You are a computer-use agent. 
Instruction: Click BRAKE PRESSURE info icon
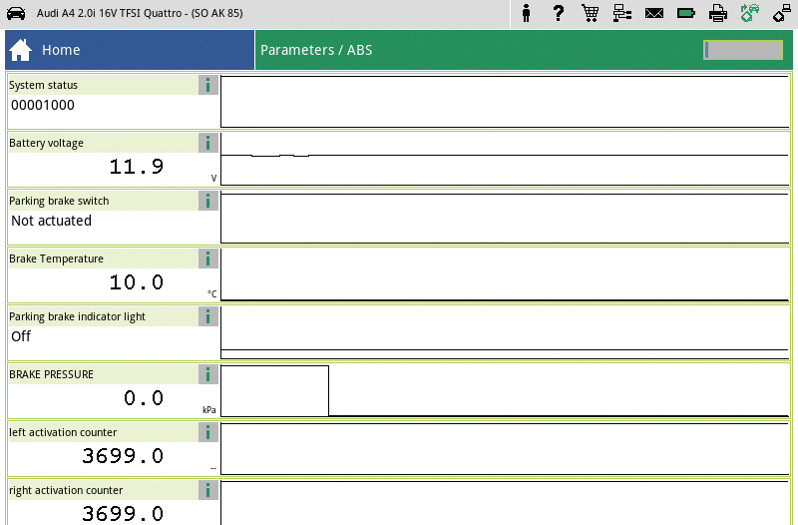208,375
